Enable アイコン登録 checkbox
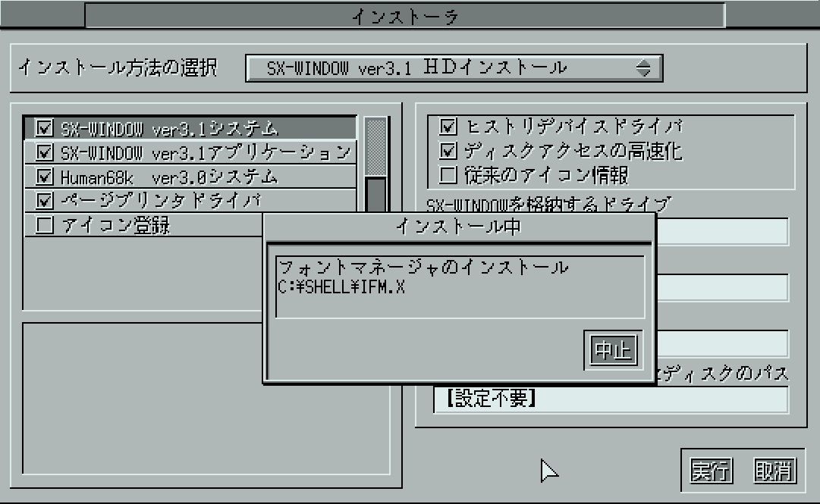820x504 pixels. coord(45,225)
